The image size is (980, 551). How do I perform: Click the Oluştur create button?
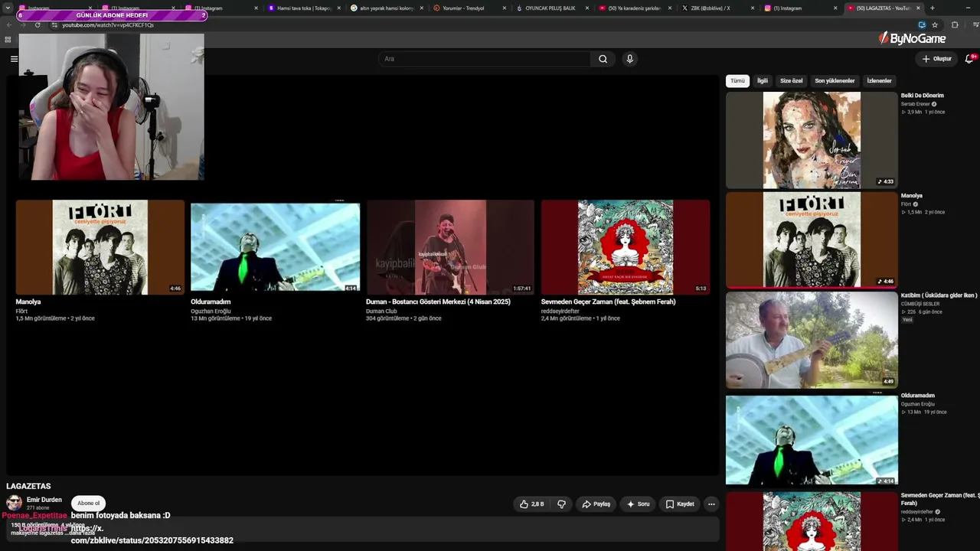coord(936,59)
